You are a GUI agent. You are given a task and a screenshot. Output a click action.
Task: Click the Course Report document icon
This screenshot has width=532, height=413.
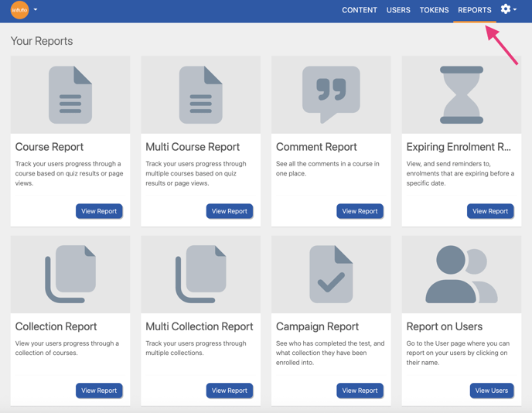[x=70, y=95]
